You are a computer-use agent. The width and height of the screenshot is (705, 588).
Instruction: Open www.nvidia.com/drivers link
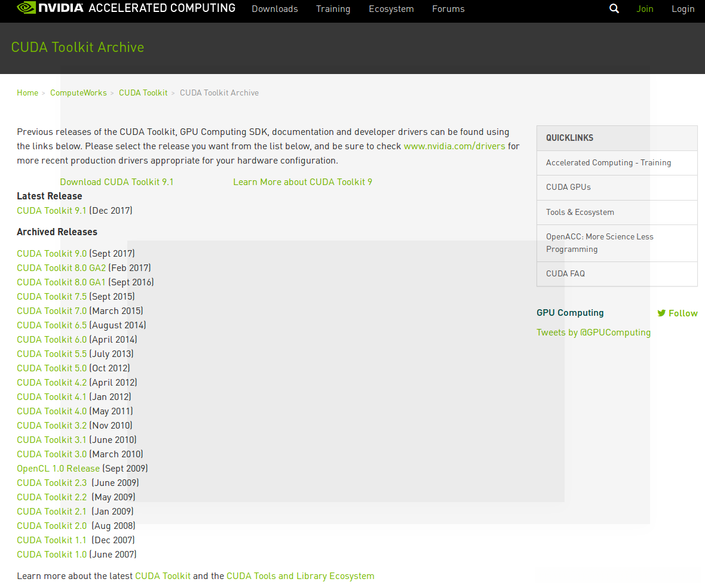pyautogui.click(x=454, y=146)
